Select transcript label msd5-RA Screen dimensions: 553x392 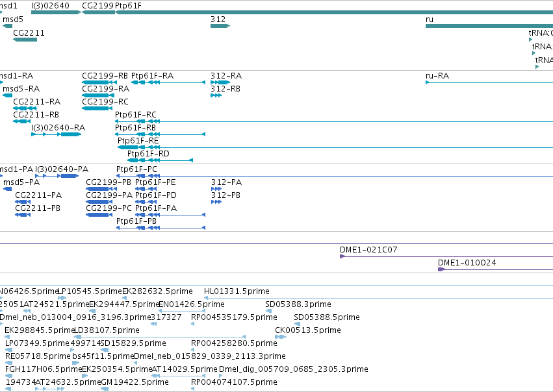tap(21, 89)
